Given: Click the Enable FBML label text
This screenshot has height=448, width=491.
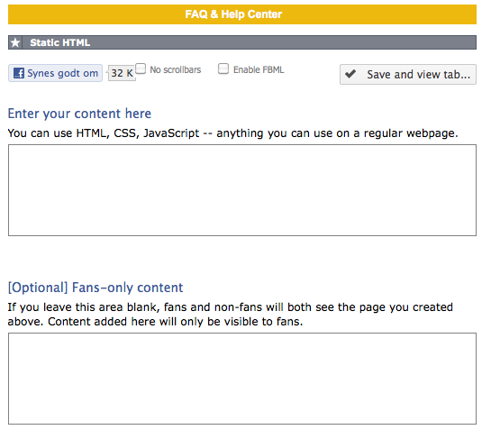Looking at the screenshot, I should tap(259, 69).
